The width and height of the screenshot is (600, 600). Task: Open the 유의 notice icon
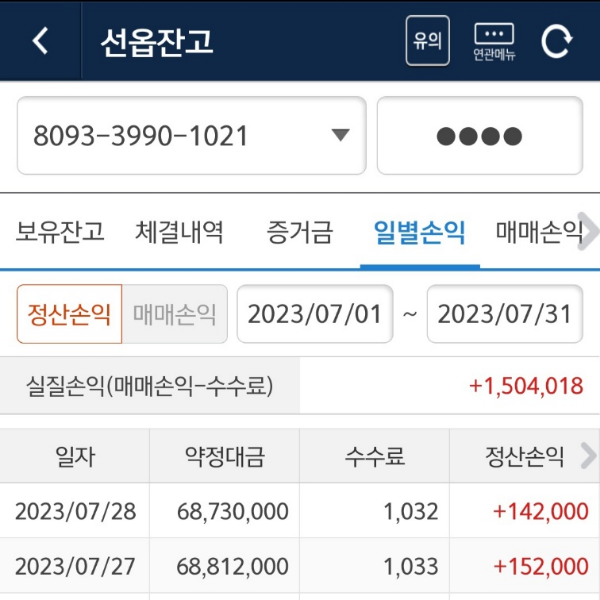427,41
